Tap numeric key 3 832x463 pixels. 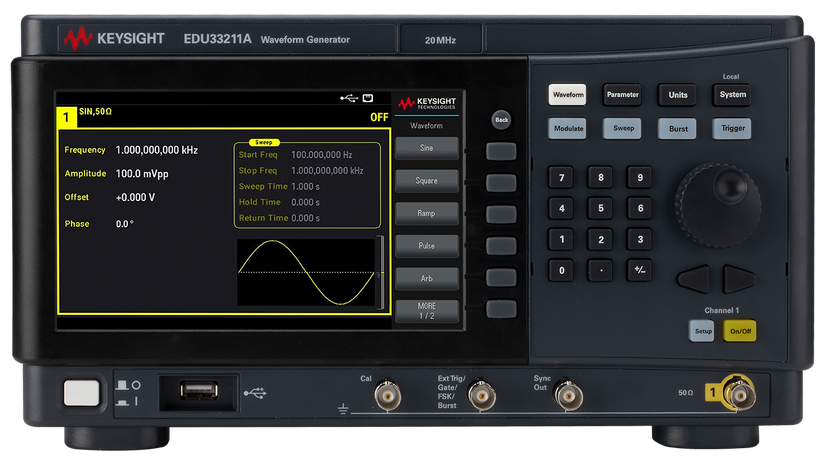(640, 240)
